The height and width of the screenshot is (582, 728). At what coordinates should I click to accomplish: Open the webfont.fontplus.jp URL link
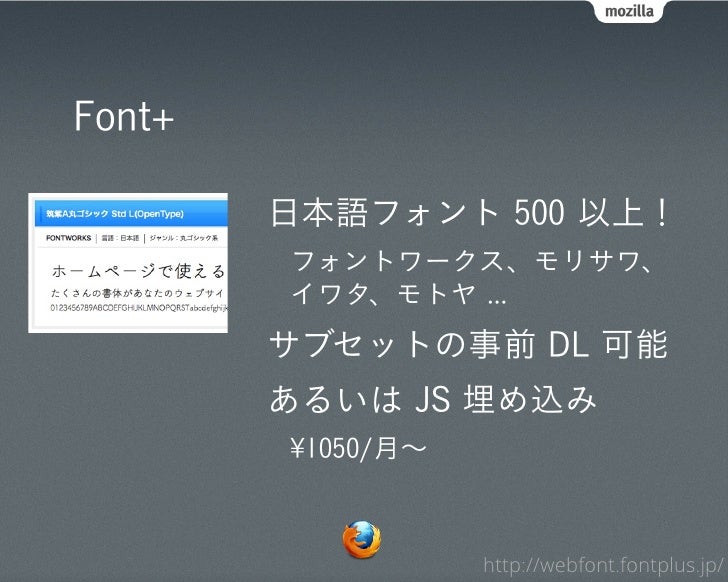click(604, 565)
